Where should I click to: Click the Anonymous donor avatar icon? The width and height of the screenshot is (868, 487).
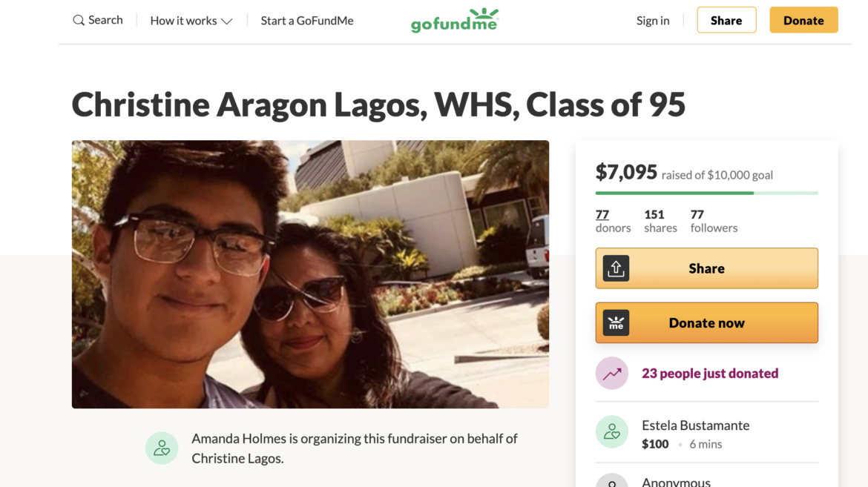coord(612,482)
